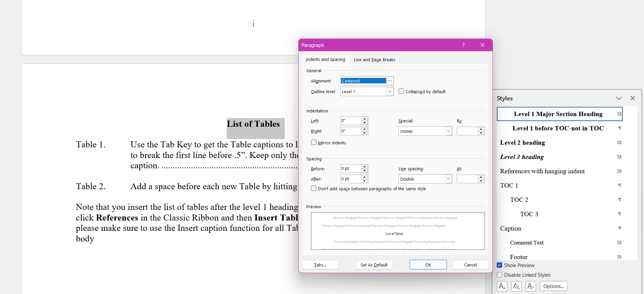The image size is (644, 294).
Task: Click the linked-style icon beside Footer
Action: pyautogui.click(x=619, y=257)
